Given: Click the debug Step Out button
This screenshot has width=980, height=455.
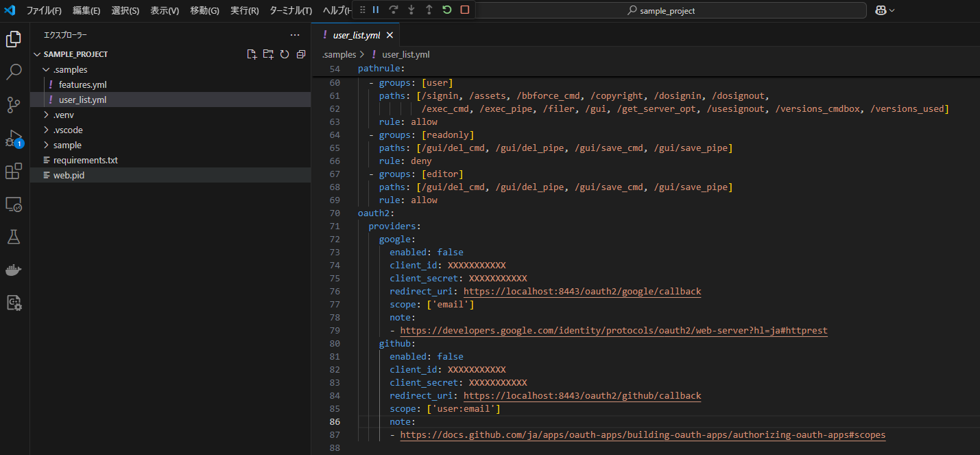Looking at the screenshot, I should 429,10.
